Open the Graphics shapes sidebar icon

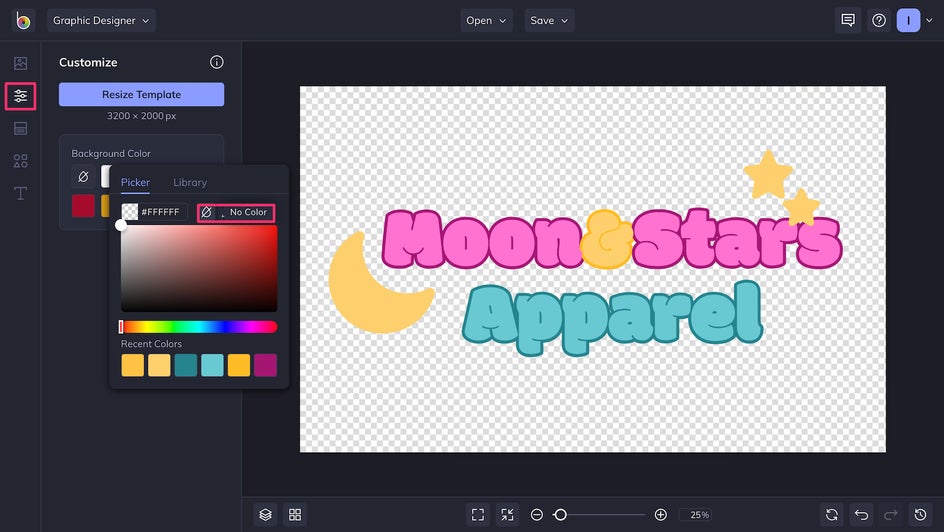[x=20, y=161]
